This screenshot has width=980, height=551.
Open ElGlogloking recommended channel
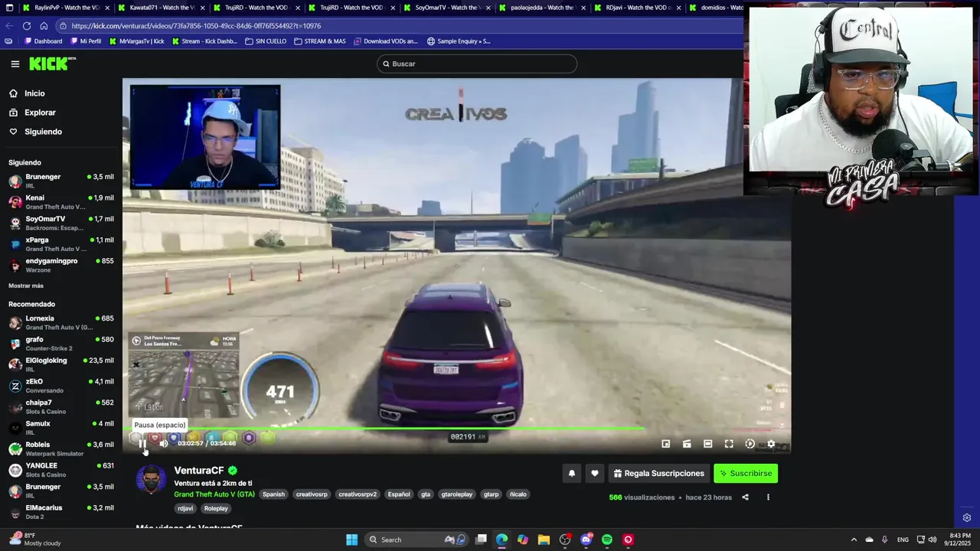tap(61, 364)
